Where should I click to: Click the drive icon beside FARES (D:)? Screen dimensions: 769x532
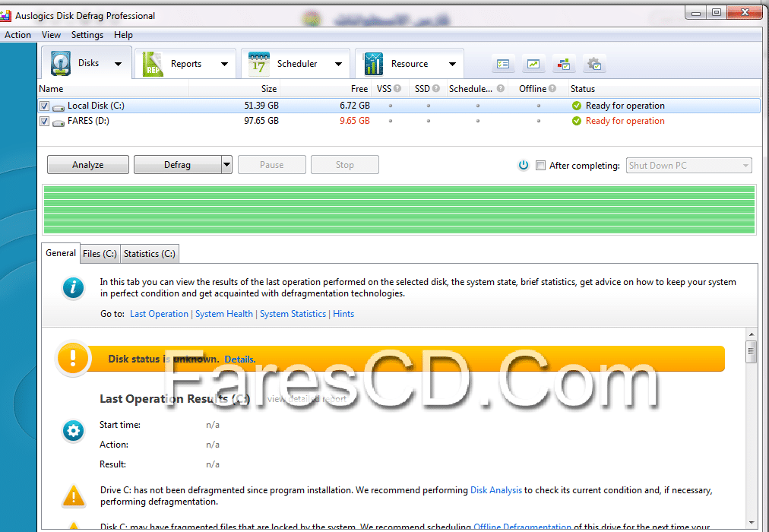click(59, 122)
